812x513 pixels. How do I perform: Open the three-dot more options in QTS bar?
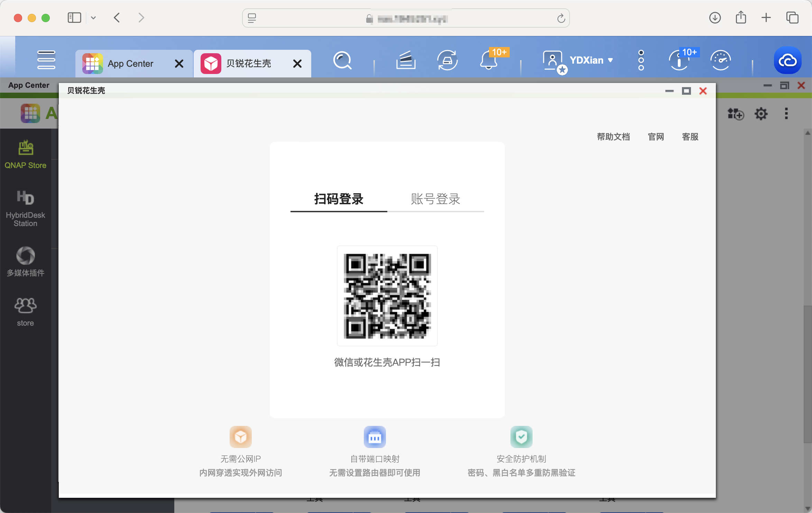(641, 60)
